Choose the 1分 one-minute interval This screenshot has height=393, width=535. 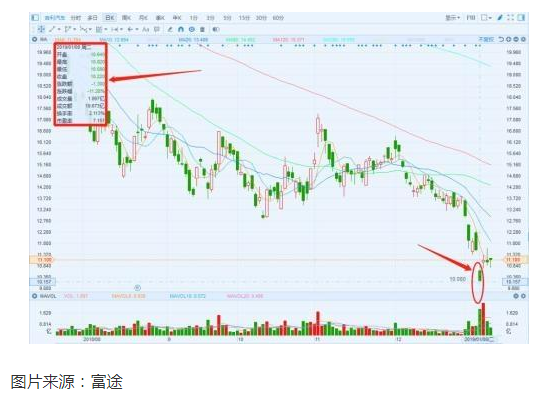tap(193, 17)
